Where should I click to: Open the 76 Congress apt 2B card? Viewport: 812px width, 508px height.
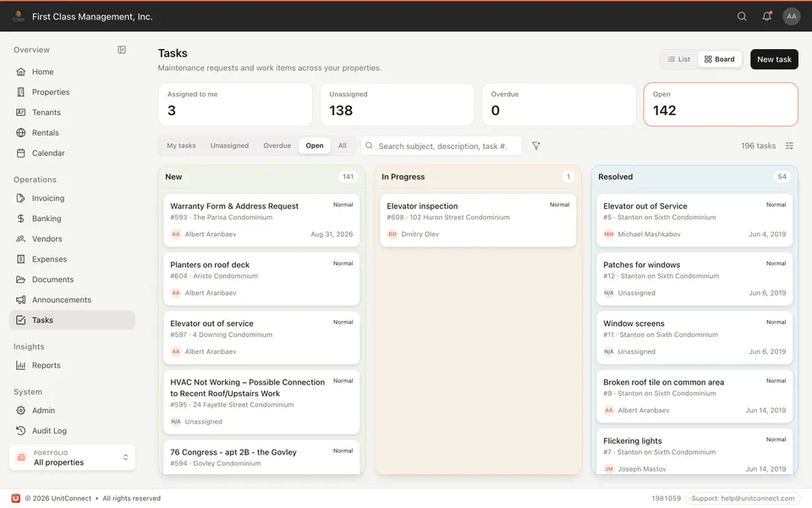coord(261,457)
